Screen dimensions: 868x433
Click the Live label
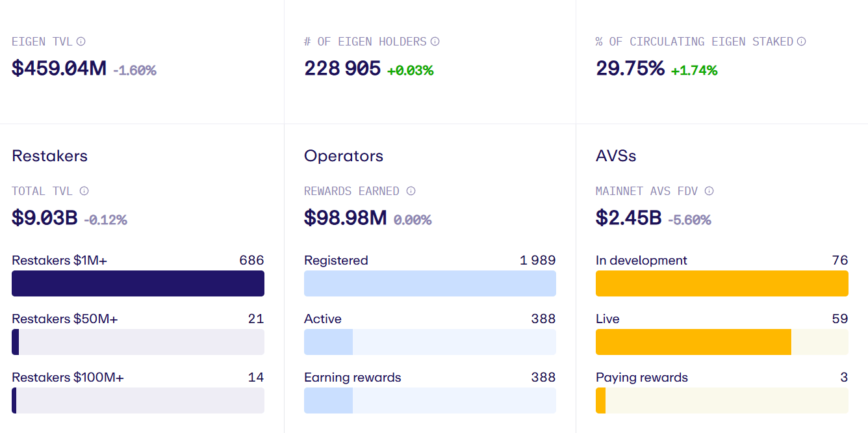coord(607,319)
